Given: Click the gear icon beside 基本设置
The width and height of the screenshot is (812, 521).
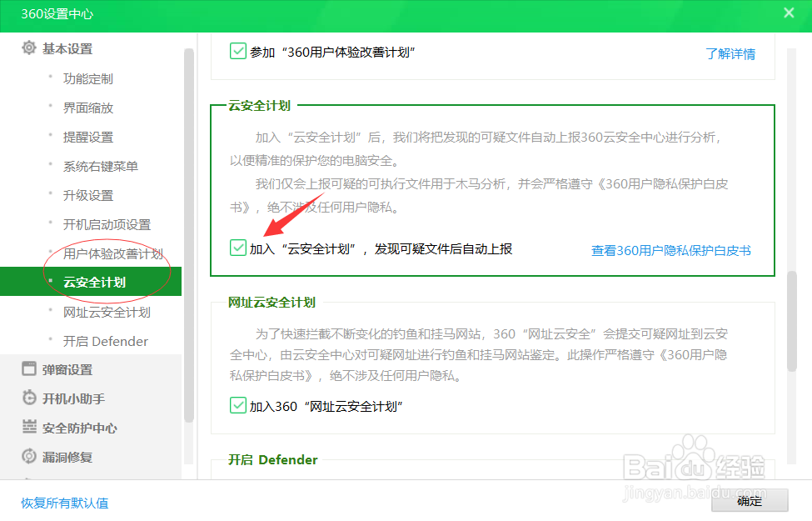Looking at the screenshot, I should (x=29, y=48).
